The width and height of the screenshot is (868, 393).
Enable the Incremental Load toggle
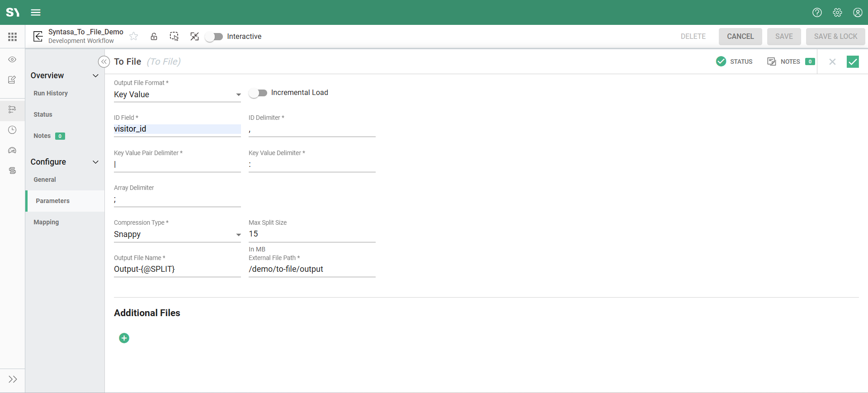coord(258,93)
